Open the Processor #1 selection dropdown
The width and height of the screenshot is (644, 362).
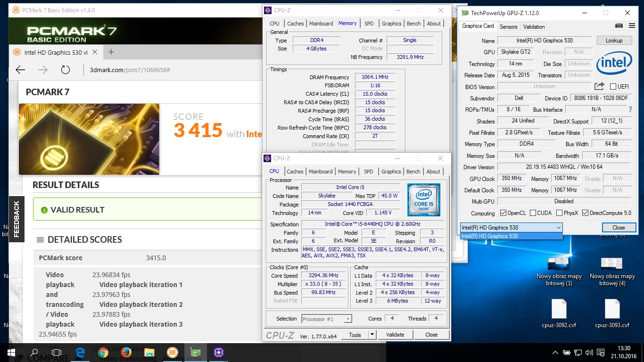(327, 319)
